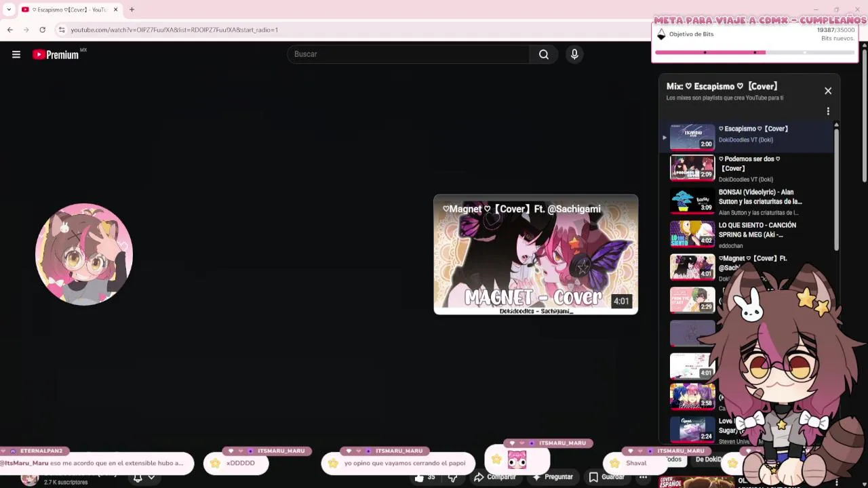Screen dimensions: 868x488
Task: Click chat message 'yo opino que vayamos cerrando'
Action: [398, 464]
